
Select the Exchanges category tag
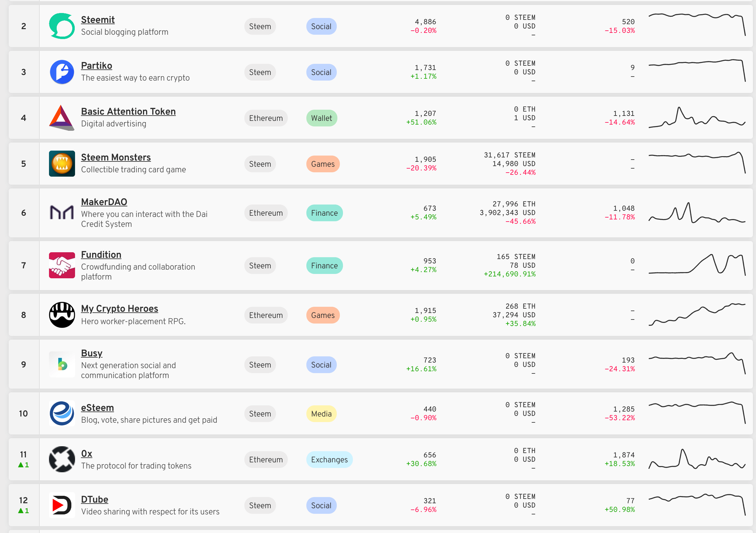pos(330,460)
